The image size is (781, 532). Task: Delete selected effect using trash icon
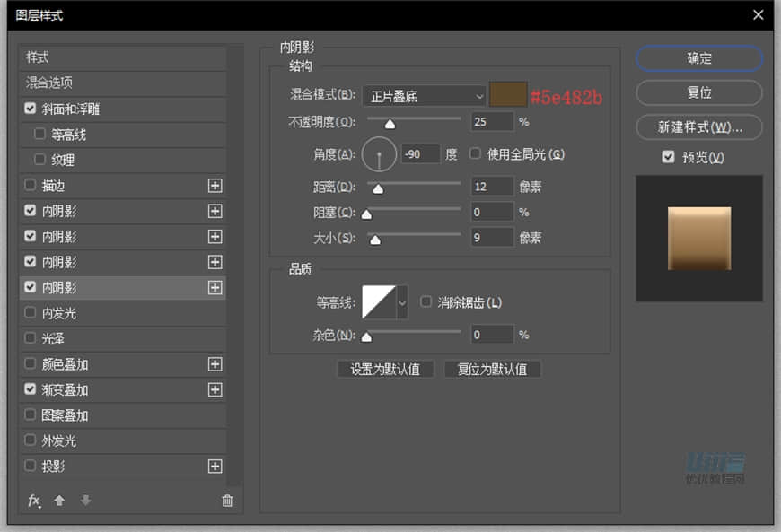(227, 501)
